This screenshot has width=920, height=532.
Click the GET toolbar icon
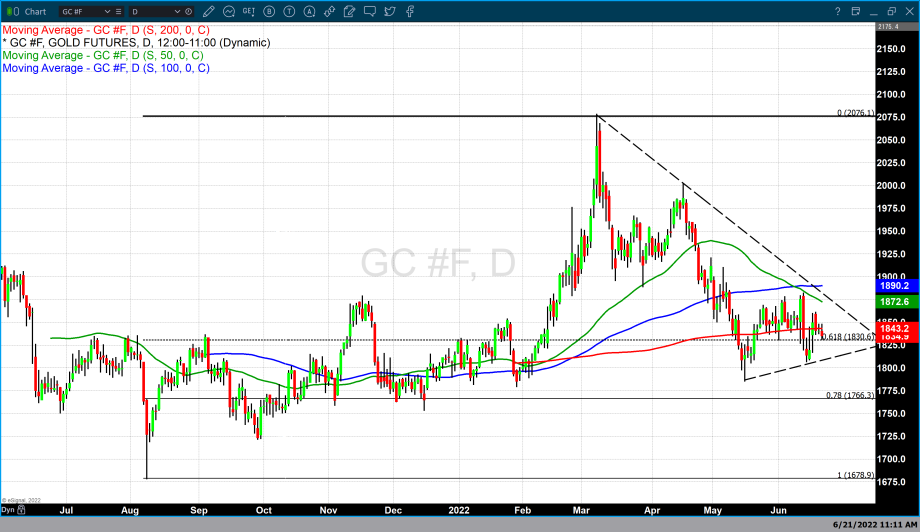(x=250, y=11)
